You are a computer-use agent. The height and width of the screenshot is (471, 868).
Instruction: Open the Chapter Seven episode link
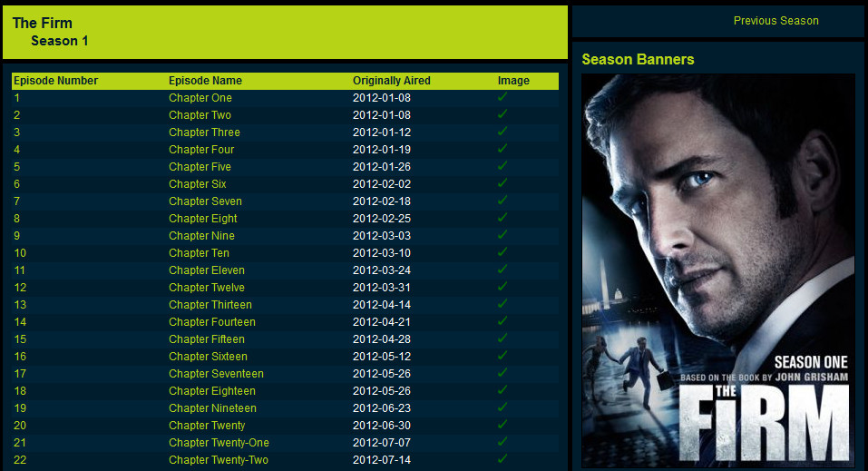(x=205, y=201)
